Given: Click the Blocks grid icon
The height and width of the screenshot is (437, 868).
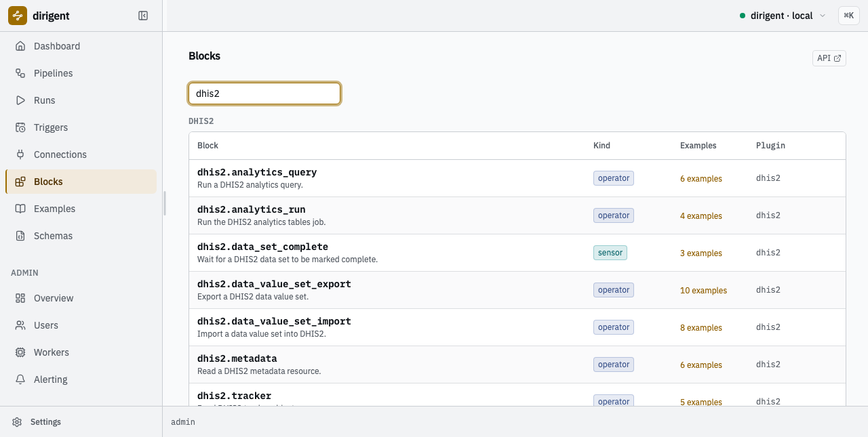Looking at the screenshot, I should tap(20, 182).
